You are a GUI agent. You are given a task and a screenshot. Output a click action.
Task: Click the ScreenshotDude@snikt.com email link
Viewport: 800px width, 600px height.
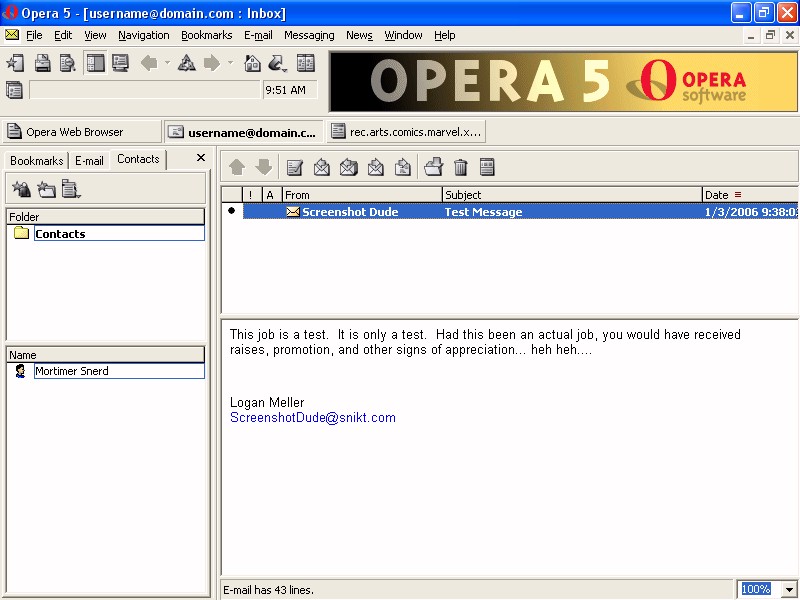(x=313, y=417)
